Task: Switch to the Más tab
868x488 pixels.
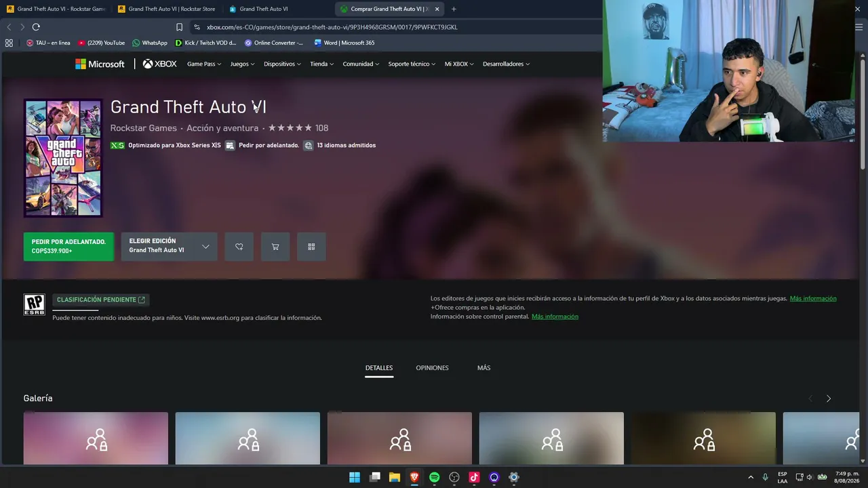Action: point(484,368)
